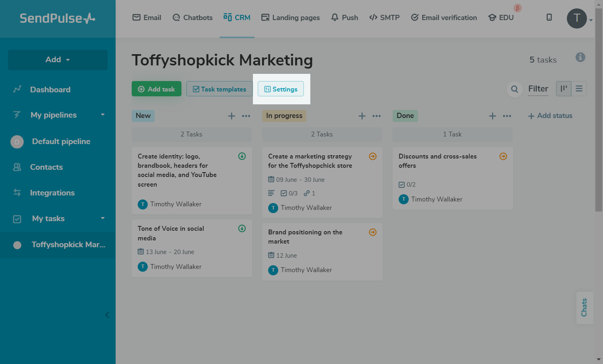
Task: Open the Add dropdown in sidebar
Action: (58, 60)
